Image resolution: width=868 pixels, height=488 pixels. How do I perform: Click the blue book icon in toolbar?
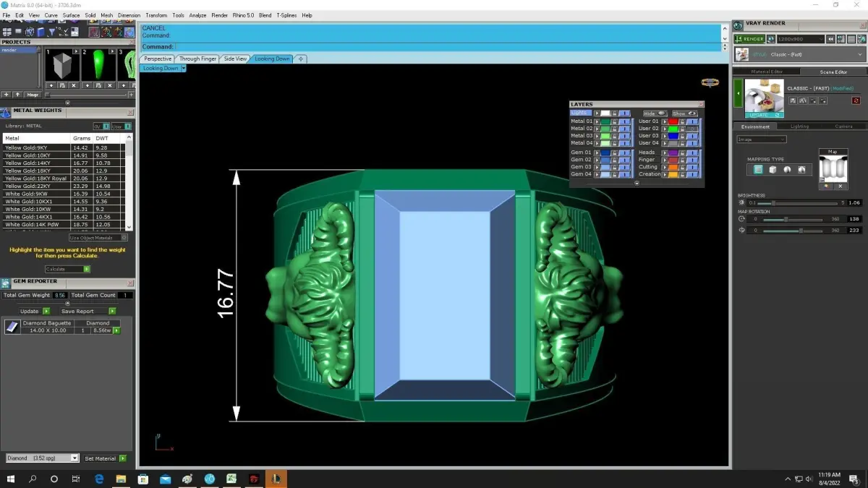[x=41, y=32]
